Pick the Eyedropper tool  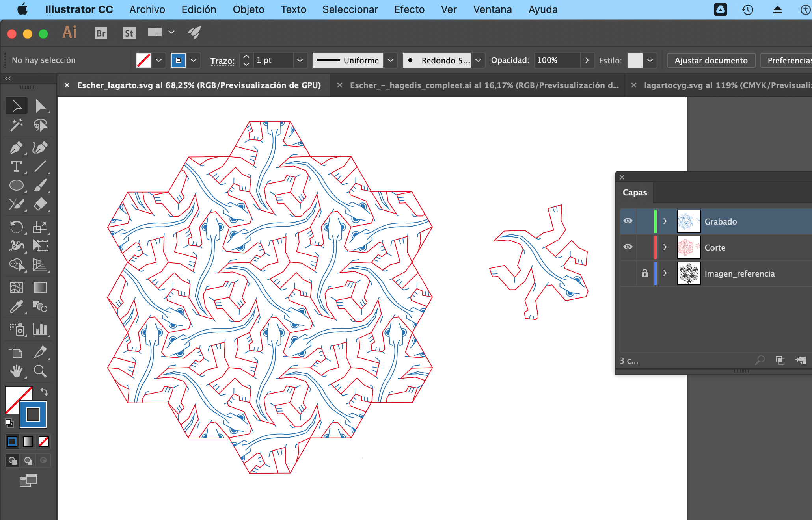point(17,306)
